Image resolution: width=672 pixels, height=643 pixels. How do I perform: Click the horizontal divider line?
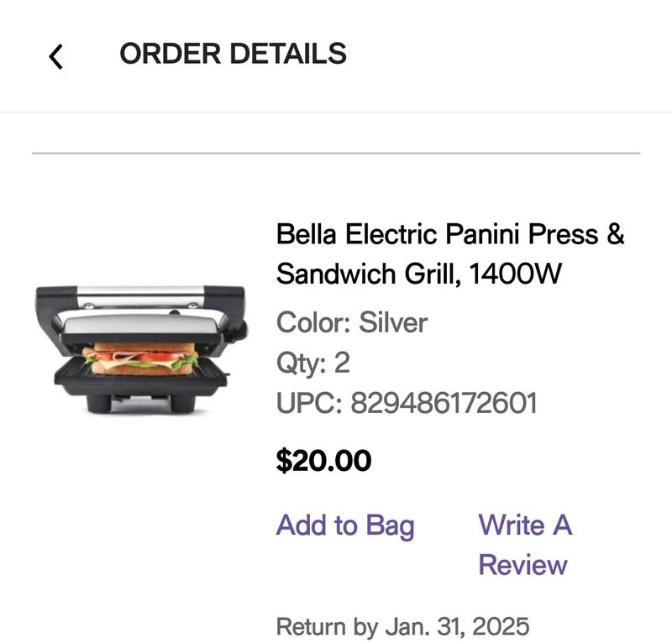coord(336,154)
